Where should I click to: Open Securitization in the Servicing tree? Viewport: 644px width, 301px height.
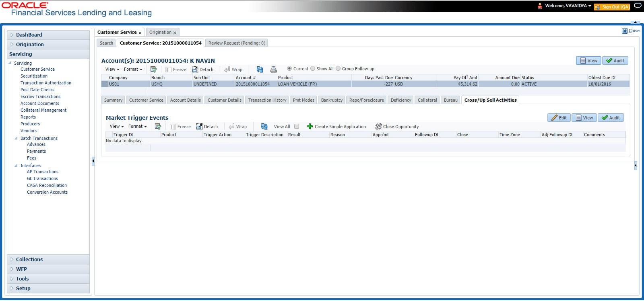click(34, 76)
